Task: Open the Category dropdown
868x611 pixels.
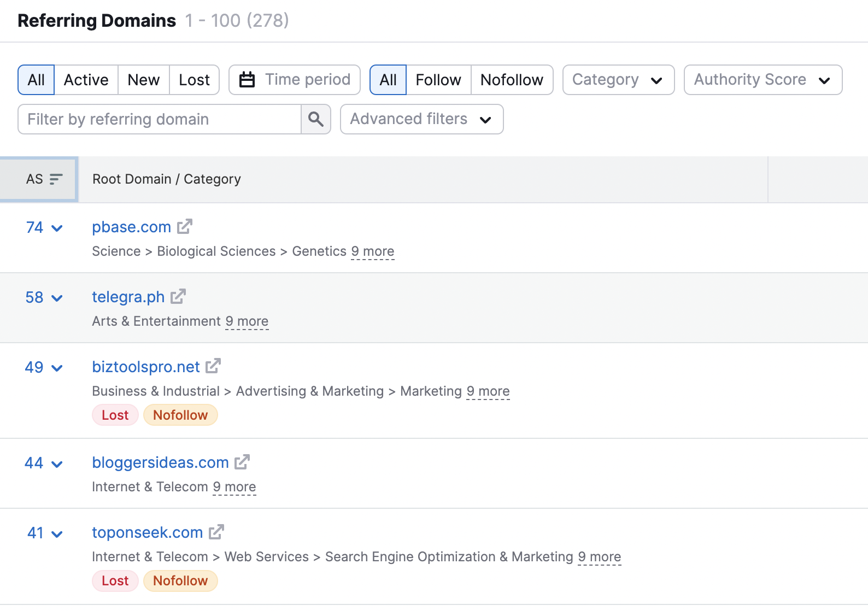Action: (619, 80)
